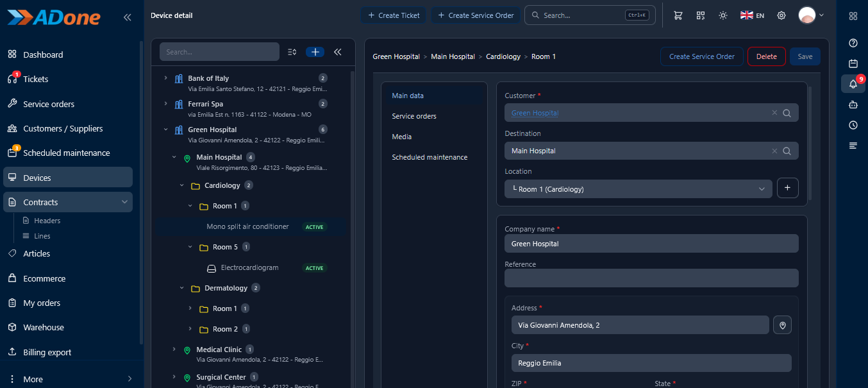Click the search icon in Customer field

pos(787,113)
